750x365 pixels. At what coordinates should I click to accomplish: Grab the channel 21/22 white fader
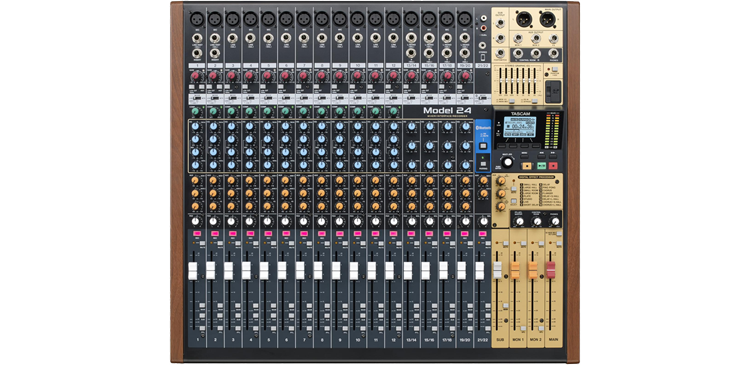pos(480,271)
